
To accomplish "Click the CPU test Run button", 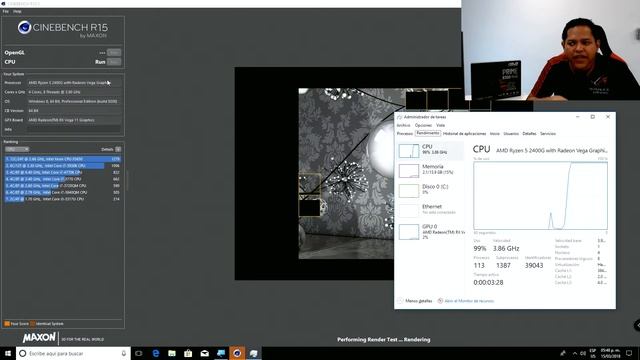I will tap(113, 62).
